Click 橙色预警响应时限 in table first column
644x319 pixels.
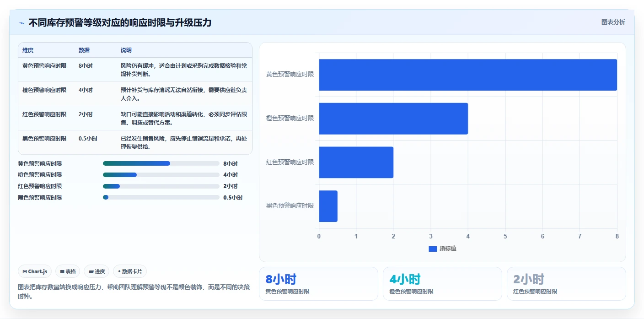click(x=44, y=90)
